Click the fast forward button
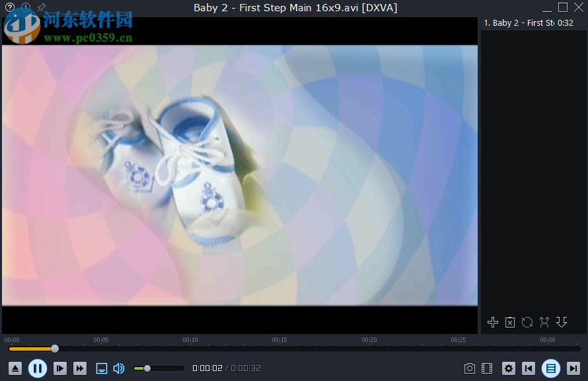Screen dimensions: 588x381 pos(80,368)
